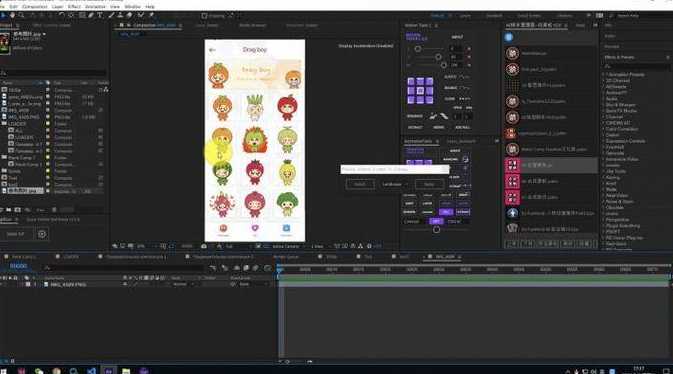The width and height of the screenshot is (673, 374).
Task: Click the timeline current timecode display
Action: [x=18, y=266]
